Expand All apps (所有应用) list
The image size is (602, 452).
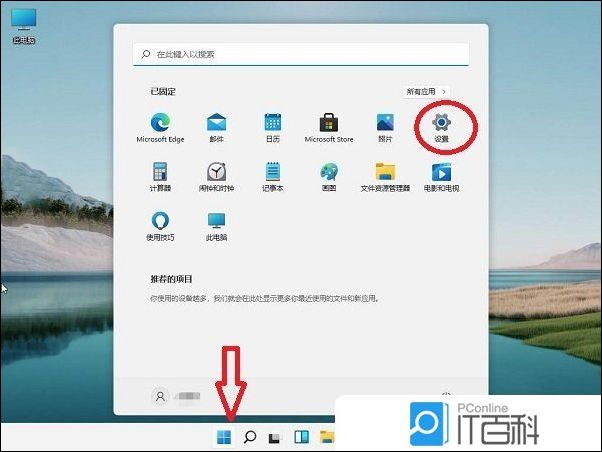[426, 91]
